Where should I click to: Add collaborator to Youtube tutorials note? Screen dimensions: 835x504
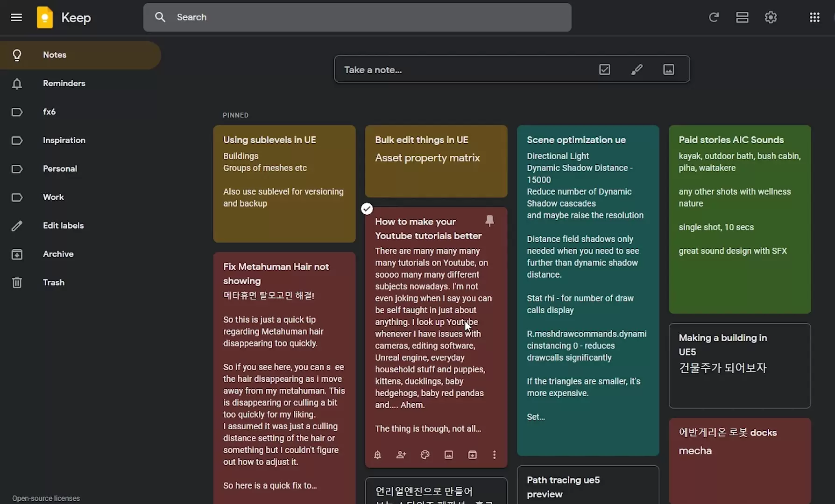[401, 455]
